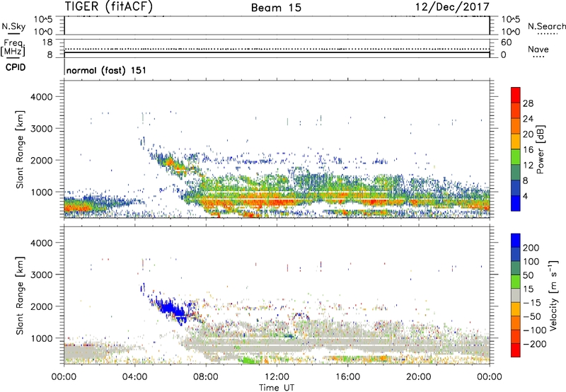Pick the red top segment of power colorbar
Viewport: 566px width, 392px height.
click(x=516, y=95)
